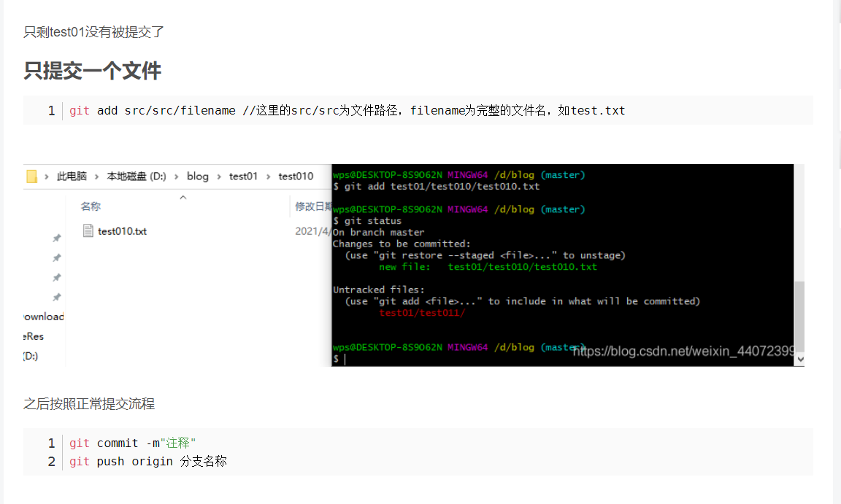
Task: Click the terminal prompt cursor on last line
Action: pos(345,360)
